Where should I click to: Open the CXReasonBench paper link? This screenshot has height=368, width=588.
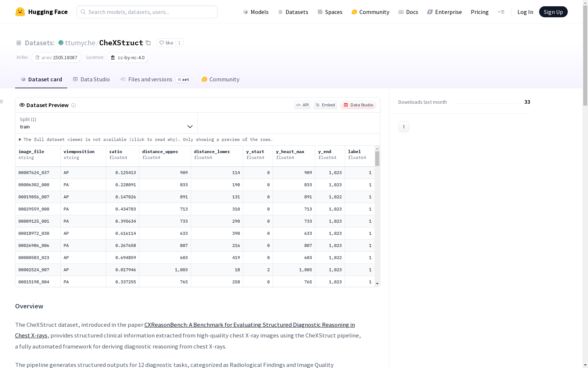point(185,330)
